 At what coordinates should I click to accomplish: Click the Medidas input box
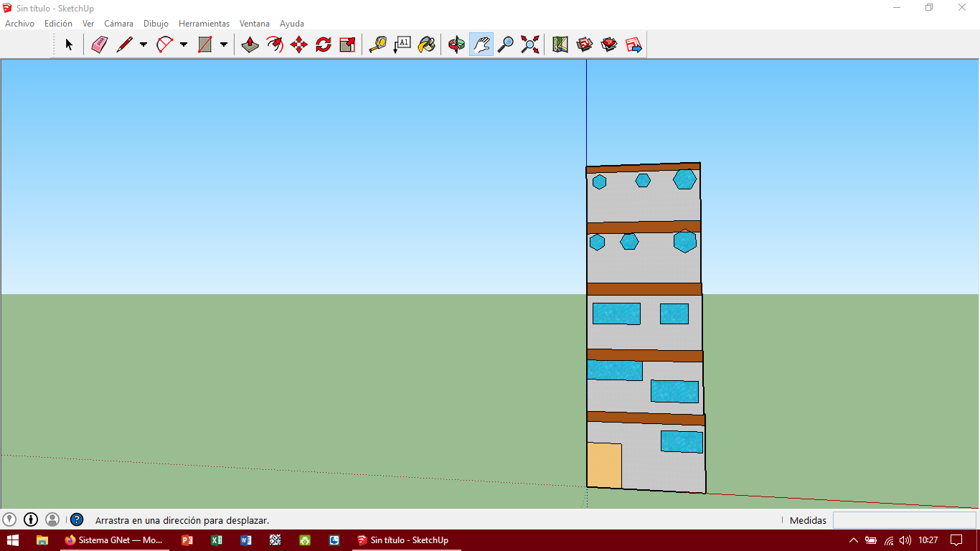tap(904, 520)
